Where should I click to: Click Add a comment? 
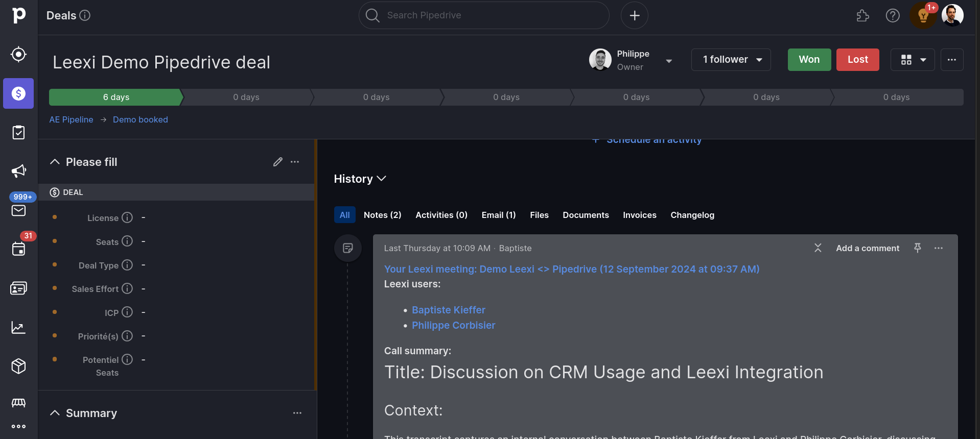click(x=868, y=248)
